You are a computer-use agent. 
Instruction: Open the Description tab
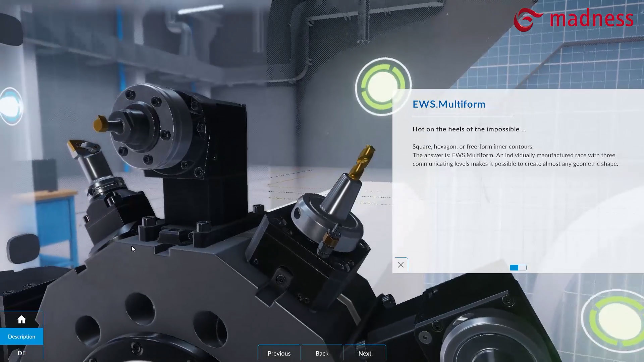coord(21,336)
